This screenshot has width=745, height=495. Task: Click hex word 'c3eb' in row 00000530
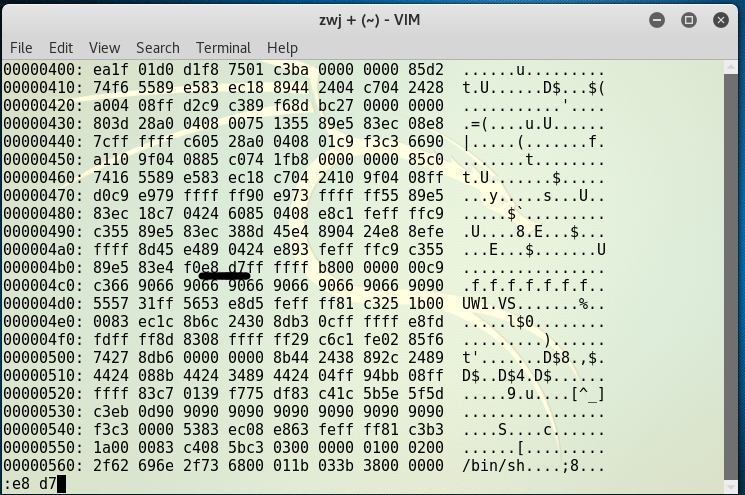(x=111, y=412)
